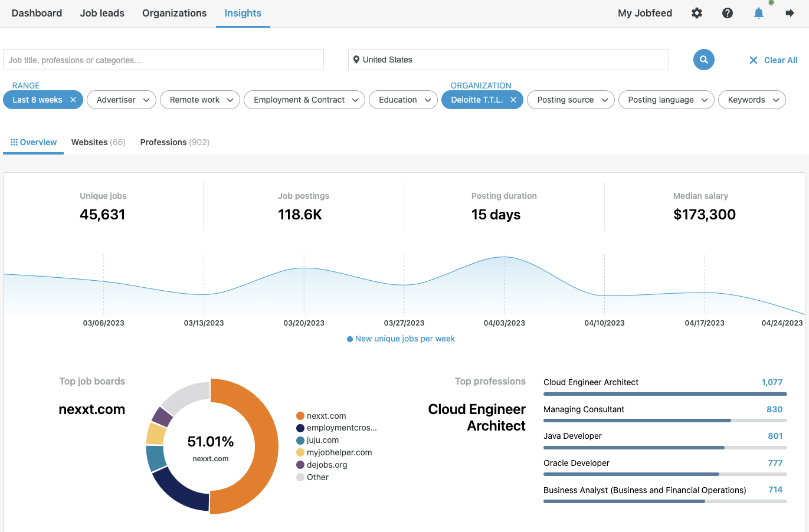Click the location pin in the United States field
809x532 pixels.
point(356,60)
